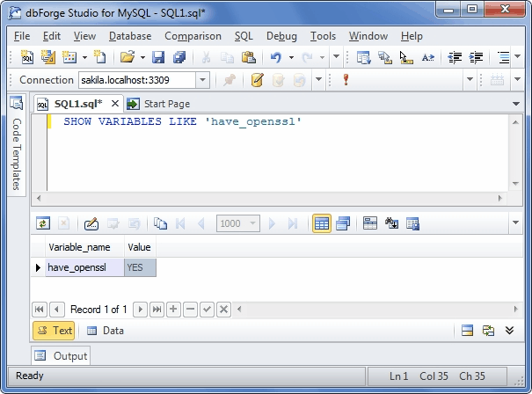The width and height of the screenshot is (532, 394).
Task: Open the Help menu
Action: click(x=412, y=36)
